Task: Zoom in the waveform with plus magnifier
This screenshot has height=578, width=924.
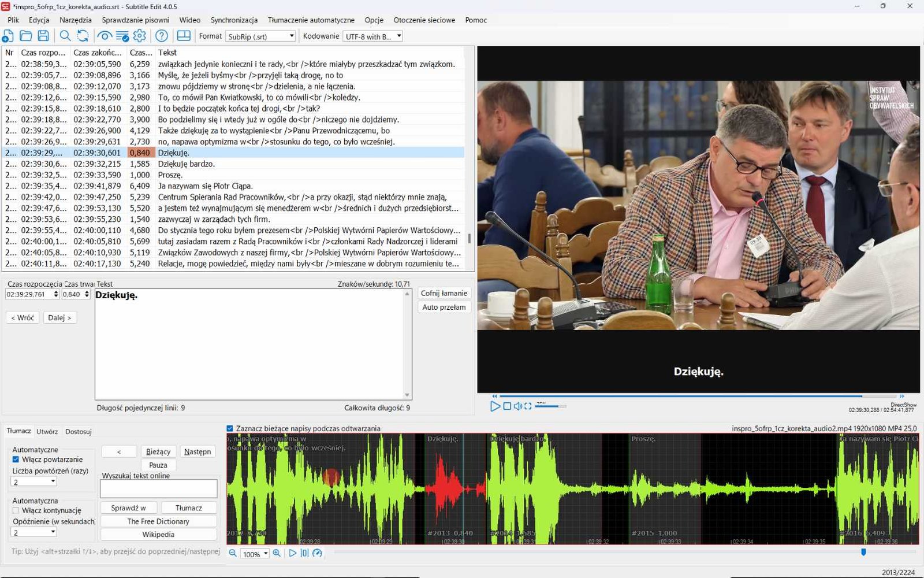Action: coord(277,553)
